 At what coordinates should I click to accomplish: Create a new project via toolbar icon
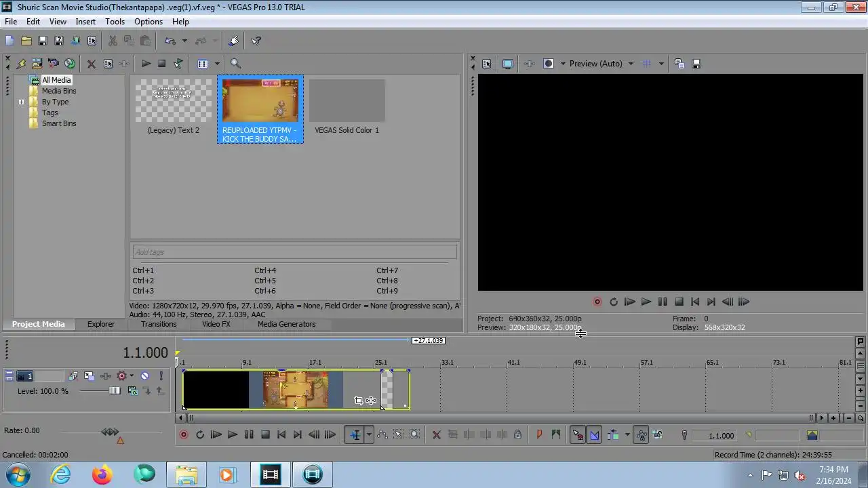pyautogui.click(x=9, y=41)
